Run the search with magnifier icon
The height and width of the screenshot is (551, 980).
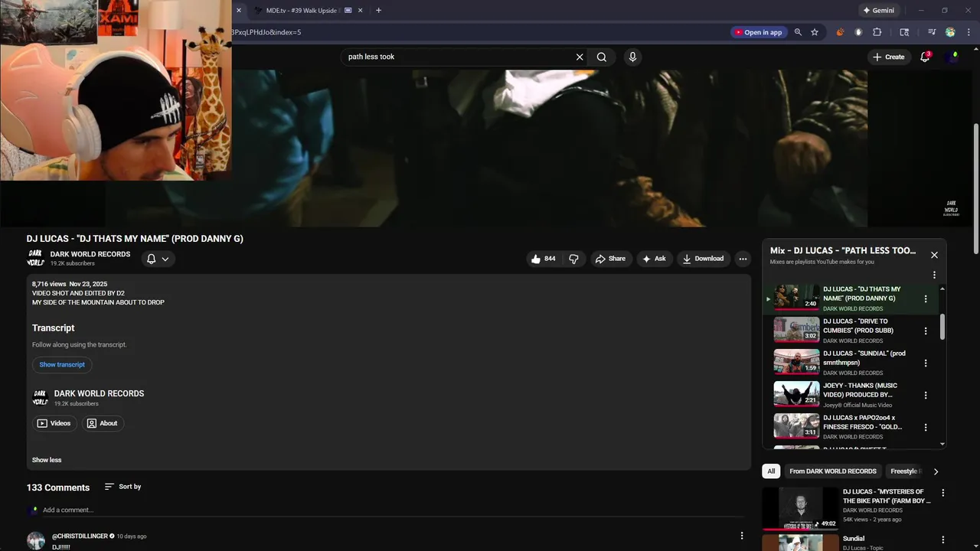[602, 57]
